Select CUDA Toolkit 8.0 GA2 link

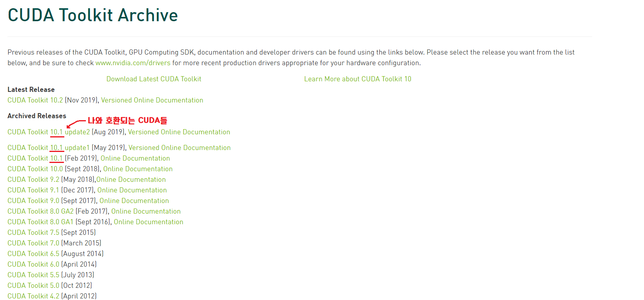click(x=40, y=211)
